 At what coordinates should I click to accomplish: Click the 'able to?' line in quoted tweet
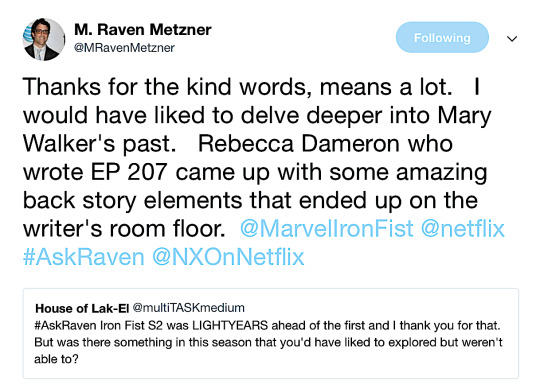56,359
